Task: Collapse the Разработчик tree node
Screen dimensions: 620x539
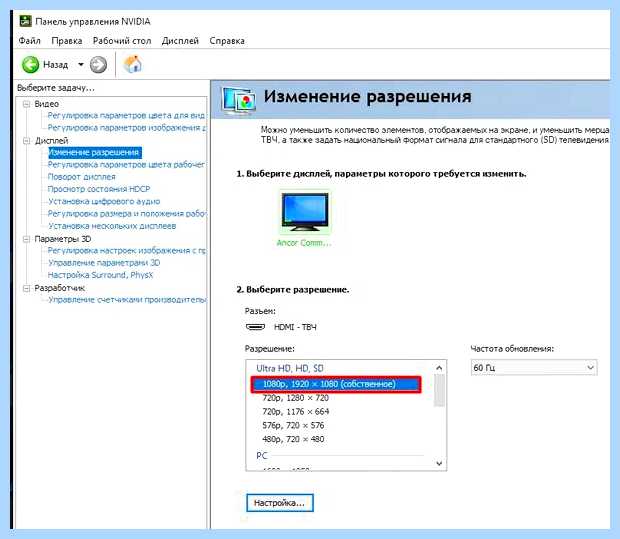Action: (x=26, y=288)
